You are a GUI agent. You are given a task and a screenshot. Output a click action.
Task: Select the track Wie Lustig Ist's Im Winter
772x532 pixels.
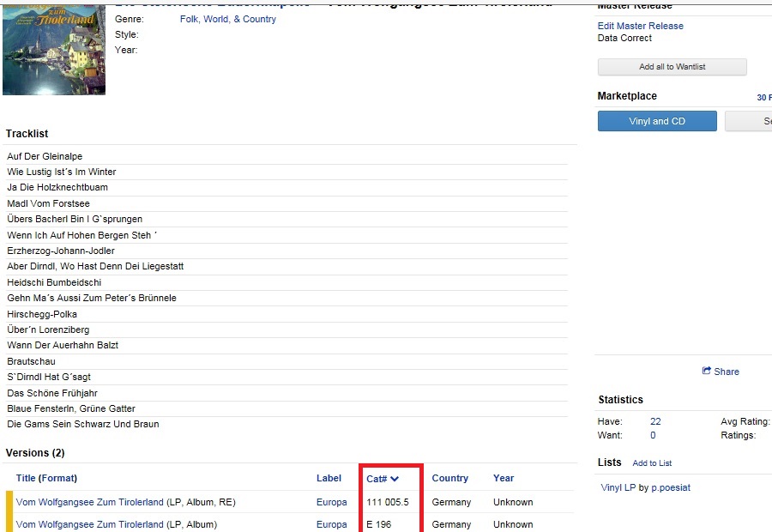[62, 172]
